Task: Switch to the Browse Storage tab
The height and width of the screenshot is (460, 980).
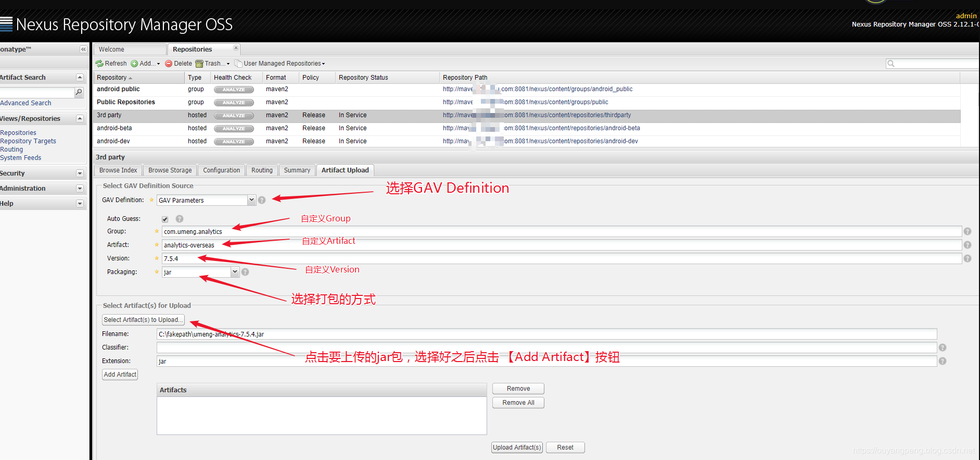Action: point(170,170)
